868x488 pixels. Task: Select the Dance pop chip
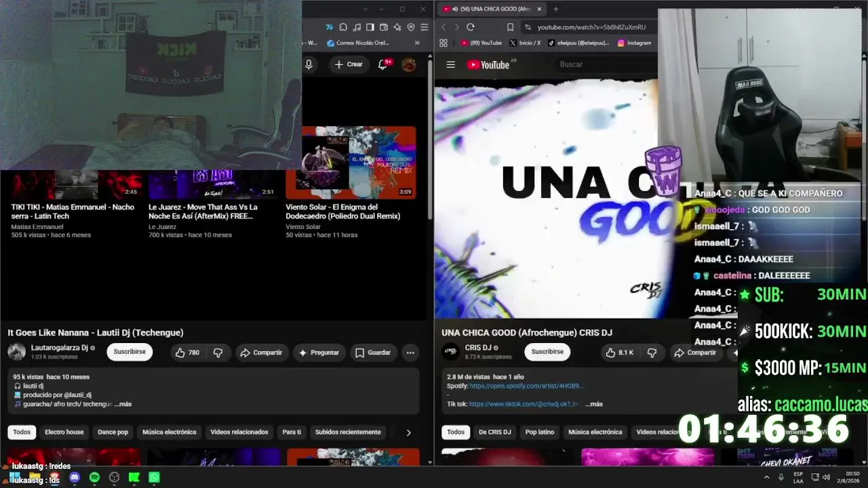[x=113, y=432]
